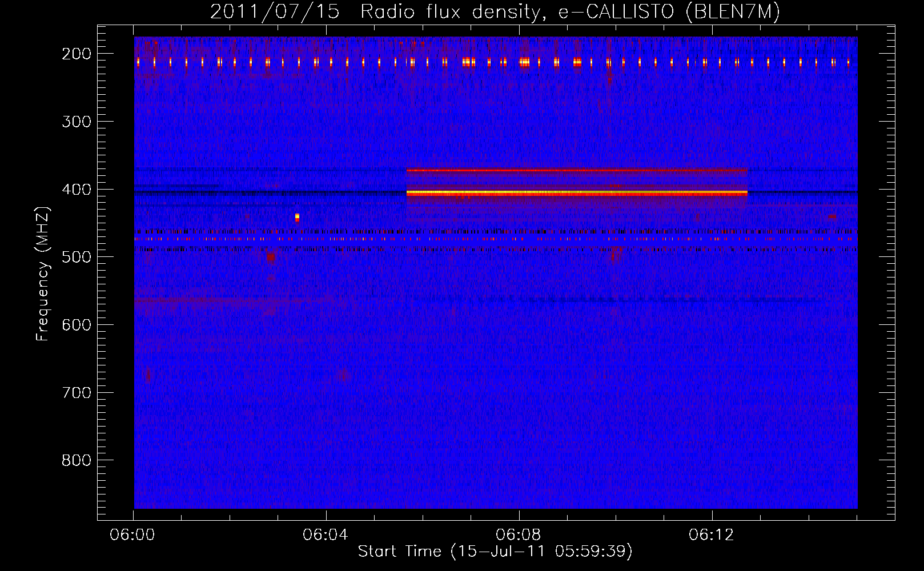Click the 06:08 time tick label
This screenshot has width=924, height=571.
(519, 535)
